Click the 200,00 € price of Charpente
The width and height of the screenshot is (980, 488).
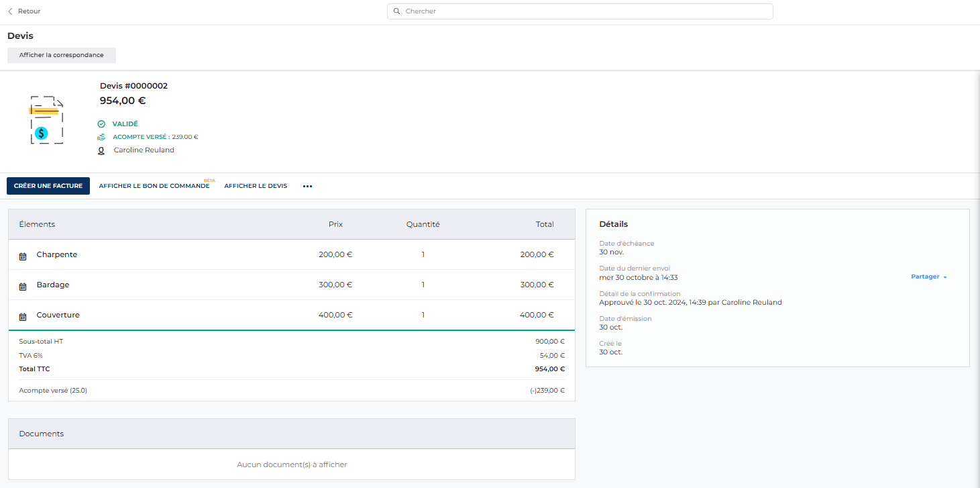pyautogui.click(x=335, y=254)
